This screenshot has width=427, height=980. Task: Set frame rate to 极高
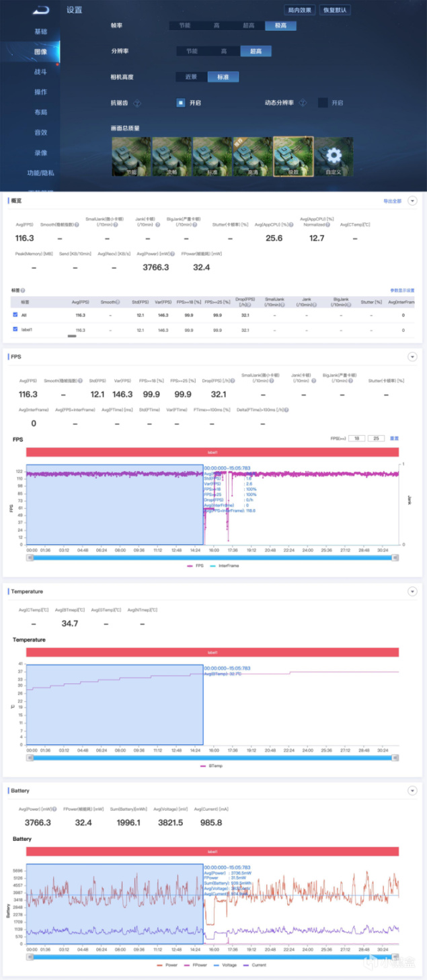pyautogui.click(x=280, y=26)
